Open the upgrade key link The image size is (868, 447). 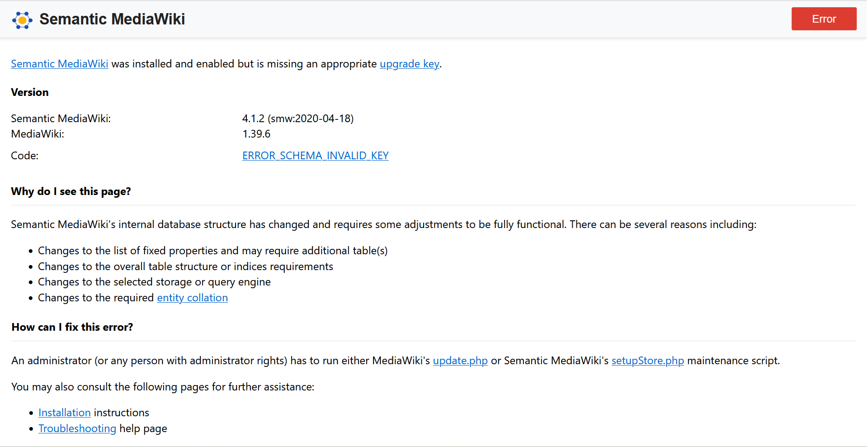tap(409, 64)
